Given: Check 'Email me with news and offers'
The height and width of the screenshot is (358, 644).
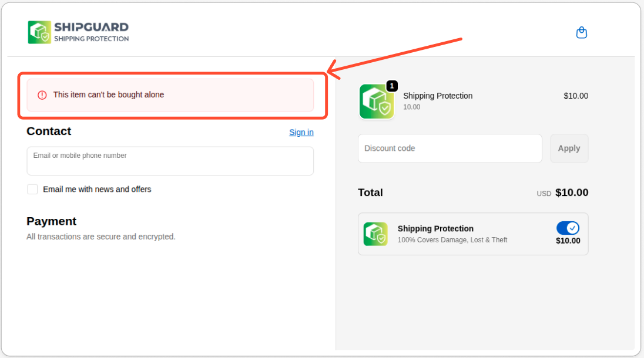Looking at the screenshot, I should (x=32, y=189).
